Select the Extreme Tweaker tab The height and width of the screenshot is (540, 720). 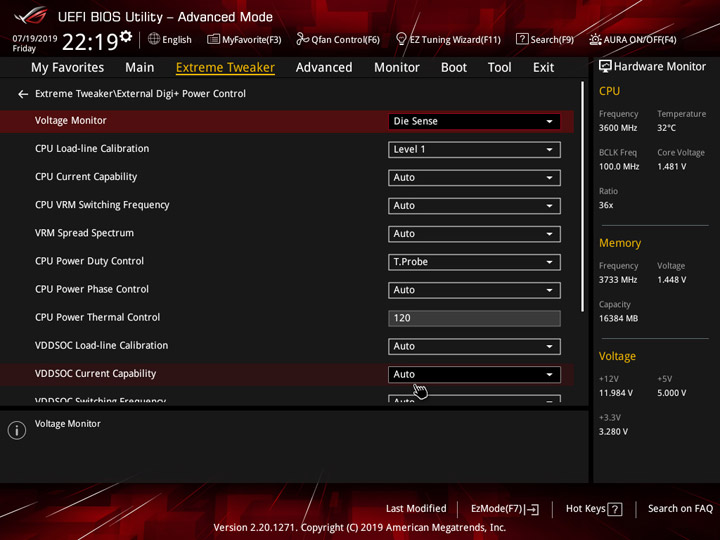pos(225,68)
